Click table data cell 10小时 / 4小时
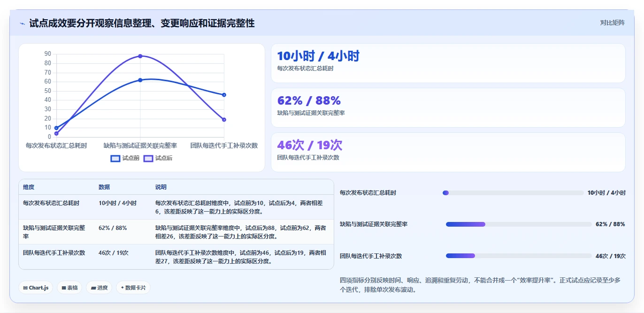 (x=117, y=203)
